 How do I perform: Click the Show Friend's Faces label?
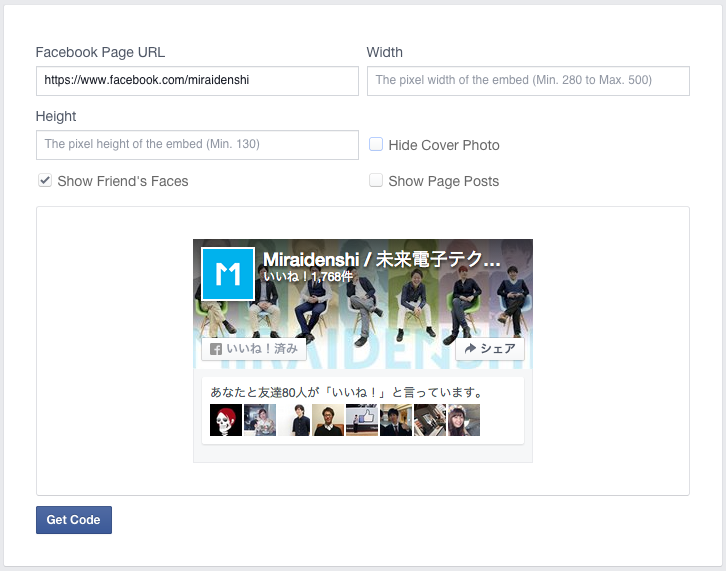coord(123,181)
